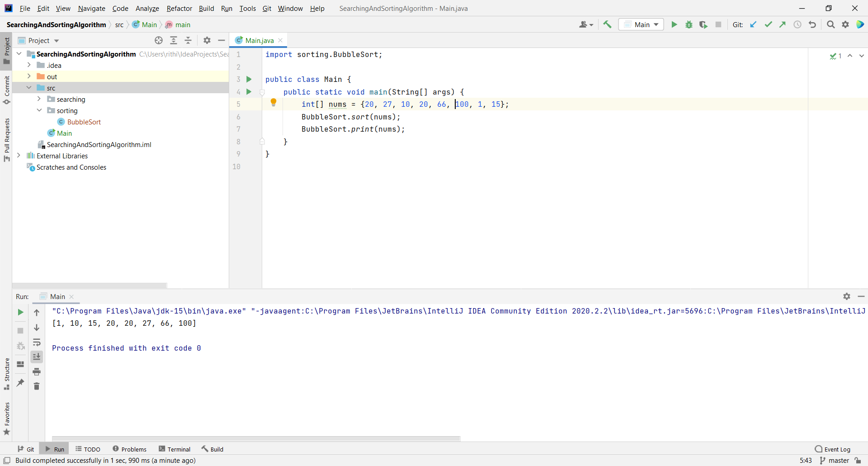Collapse SearchingAndSortingAlgorithm project root
Viewport: 868px width, 466px height.
click(19, 54)
